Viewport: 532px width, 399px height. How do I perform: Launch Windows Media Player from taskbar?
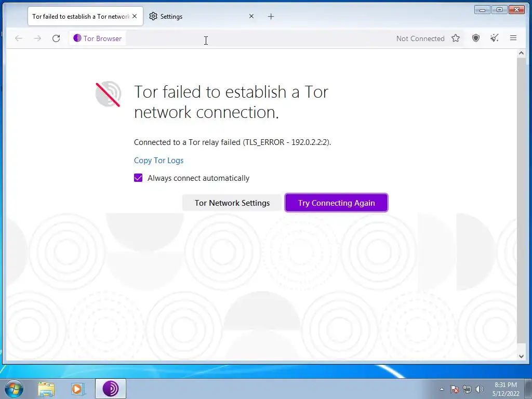point(77,389)
